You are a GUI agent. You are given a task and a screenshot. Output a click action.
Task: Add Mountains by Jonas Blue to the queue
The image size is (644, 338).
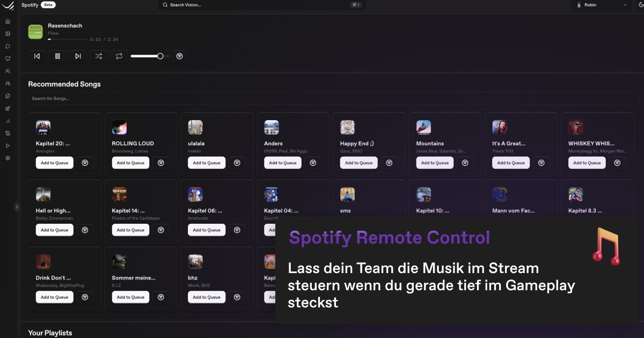tap(435, 163)
